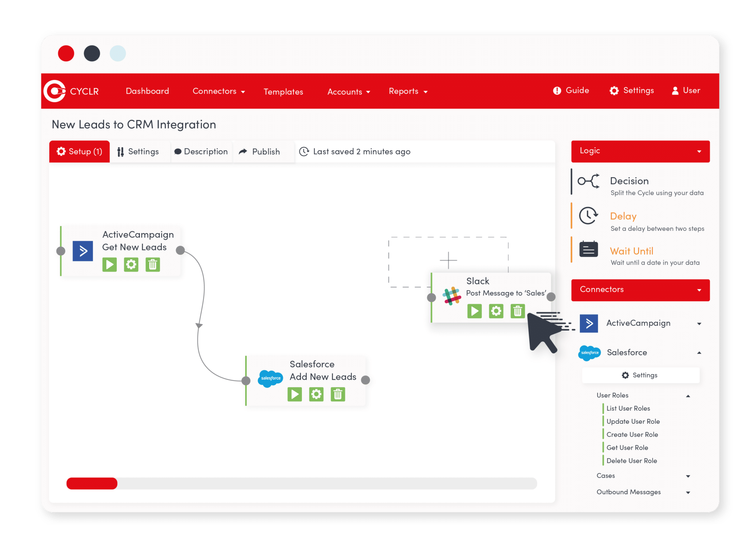Select Update User Role method
The width and height of the screenshot is (756, 557).
pos(633,421)
